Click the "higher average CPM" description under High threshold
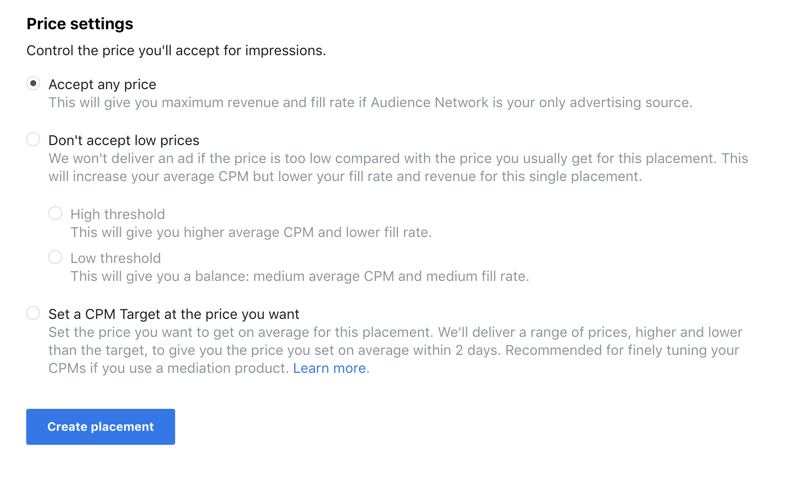 point(250,232)
